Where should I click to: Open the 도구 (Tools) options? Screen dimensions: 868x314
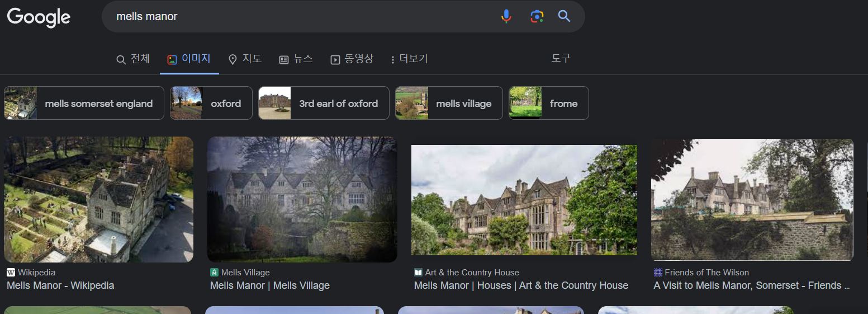tap(561, 58)
